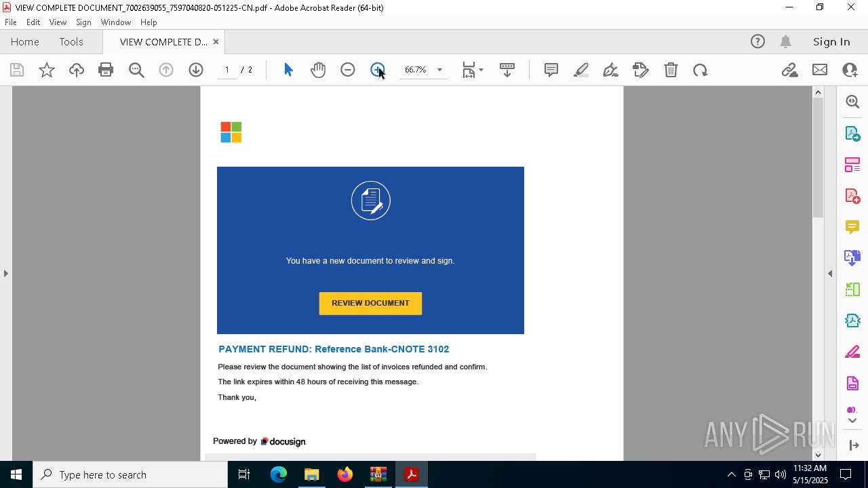The image size is (868, 488).
Task: Click the REVIEW DOCUMENT button
Action: (x=370, y=303)
